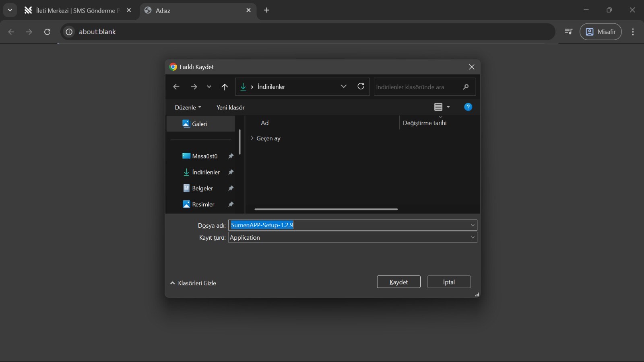Unpin İndirilenler from quick access
Screen dimensions: 644x362
click(231, 172)
